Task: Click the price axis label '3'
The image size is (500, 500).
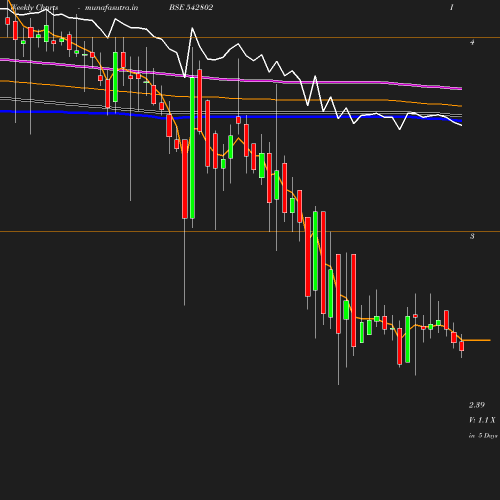Action: 472,236
